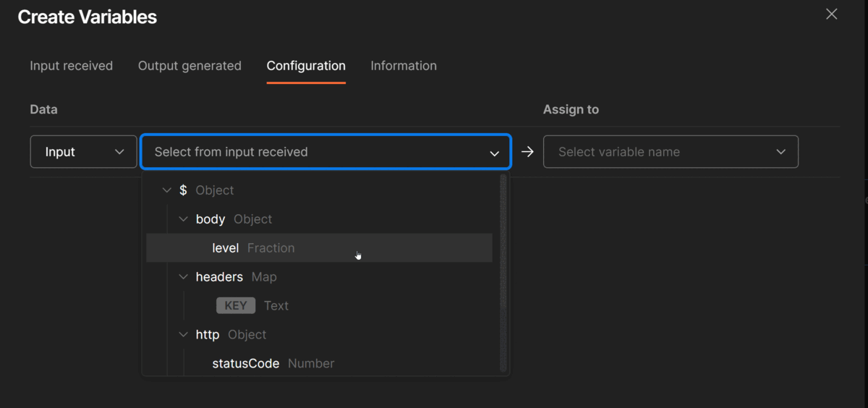Switch to the Input received tab
868x408 pixels.
71,66
